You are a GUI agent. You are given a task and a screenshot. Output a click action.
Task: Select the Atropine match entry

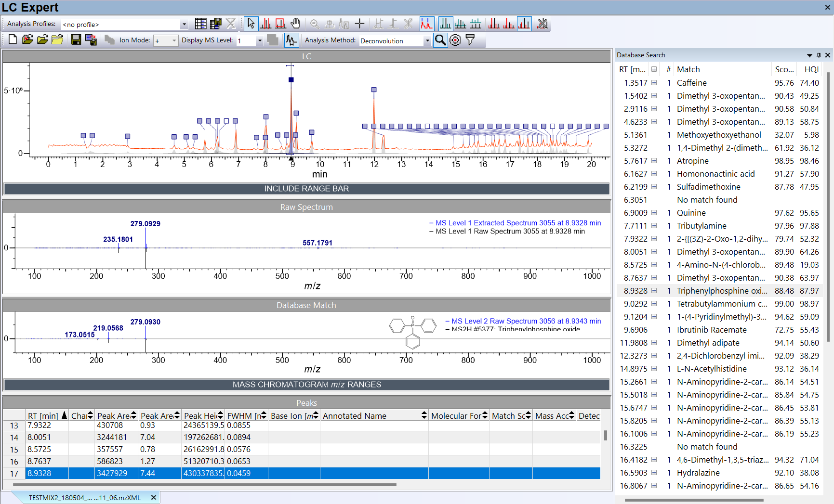692,161
